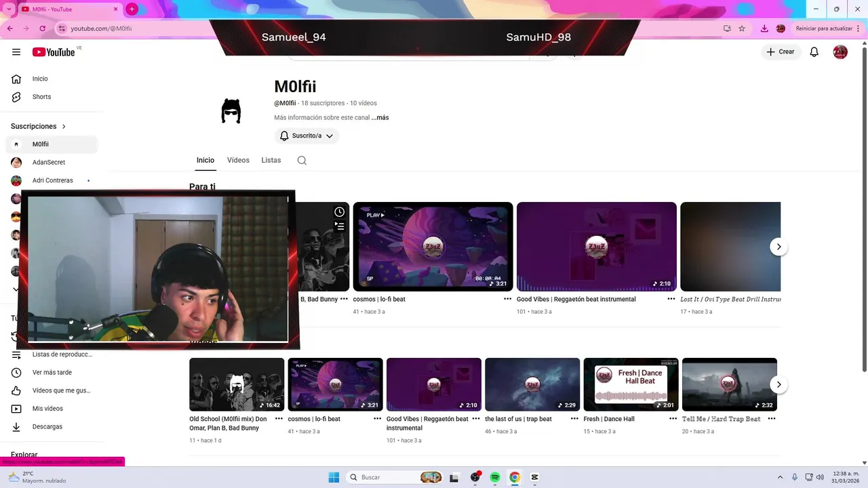Image resolution: width=868 pixels, height=488 pixels.
Task: Click Reiniciar para actualizar button
Action: tap(824, 28)
